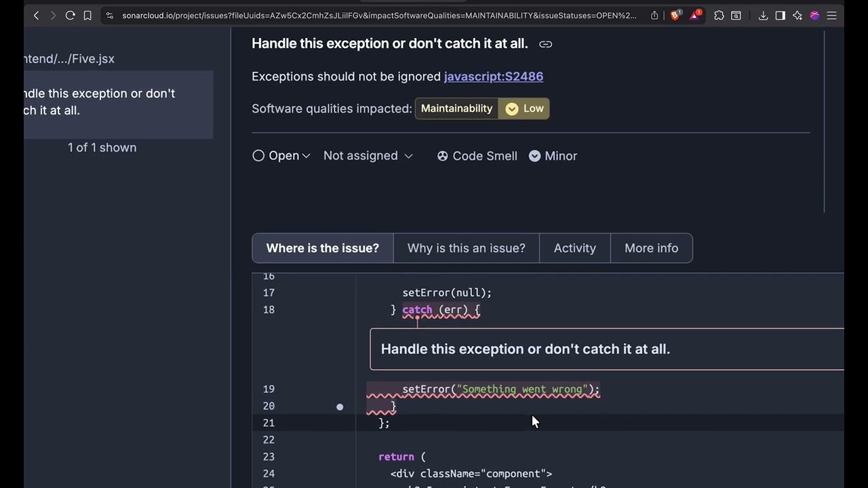Click line number 24 in the code viewer
The image size is (868, 488).
tap(269, 474)
